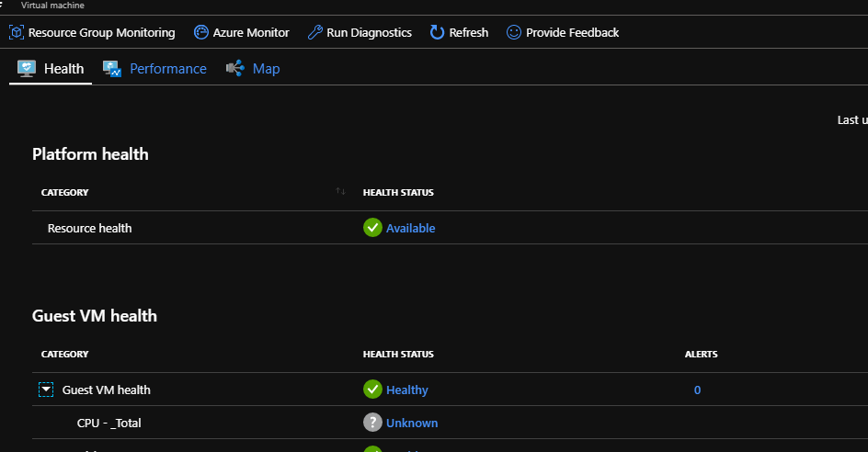Open the Performance tab
This screenshot has height=452, width=868.
coord(167,69)
